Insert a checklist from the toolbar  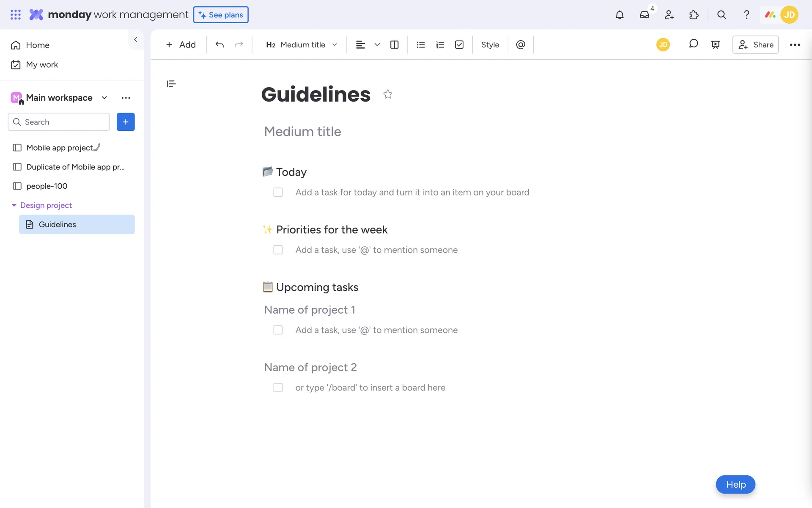(459, 44)
